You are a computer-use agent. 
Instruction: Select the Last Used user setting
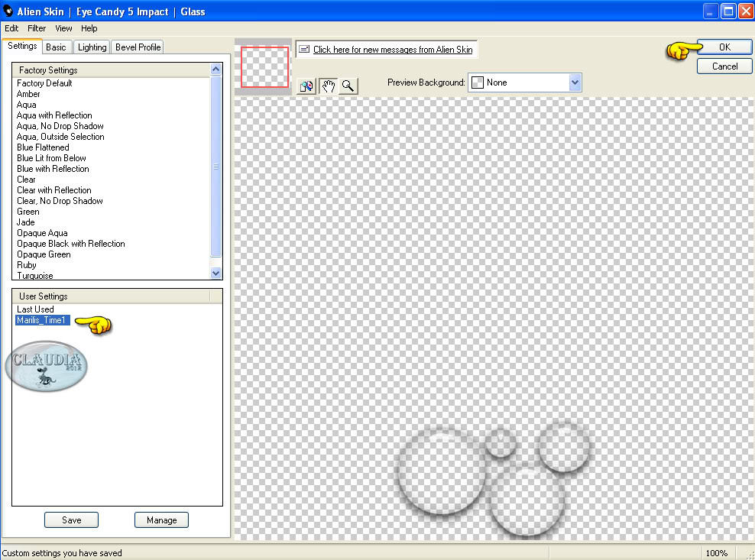pyautogui.click(x=35, y=309)
